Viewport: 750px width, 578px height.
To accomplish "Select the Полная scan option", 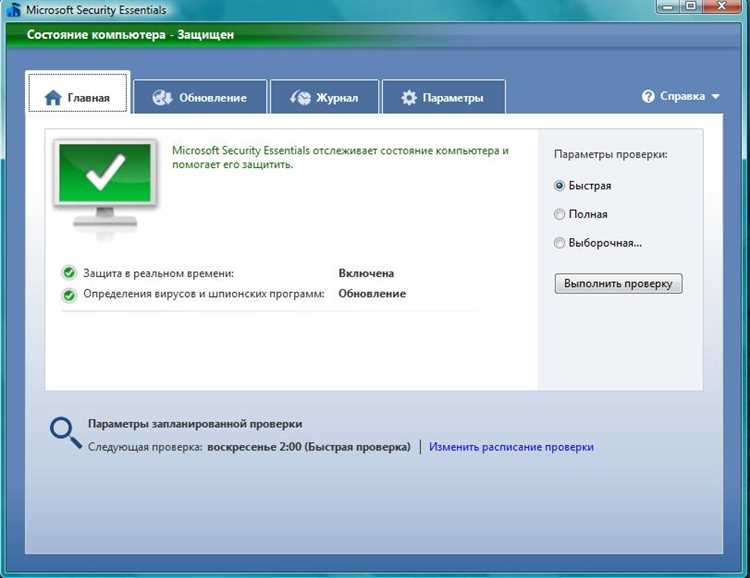I will 559,214.
